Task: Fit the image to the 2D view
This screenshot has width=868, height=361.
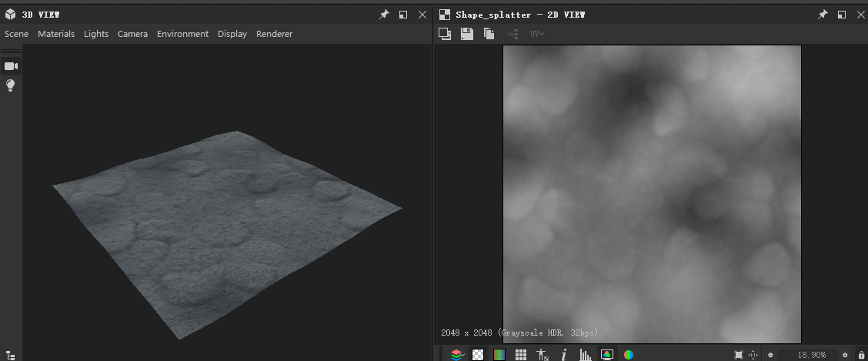Action: [738, 355]
